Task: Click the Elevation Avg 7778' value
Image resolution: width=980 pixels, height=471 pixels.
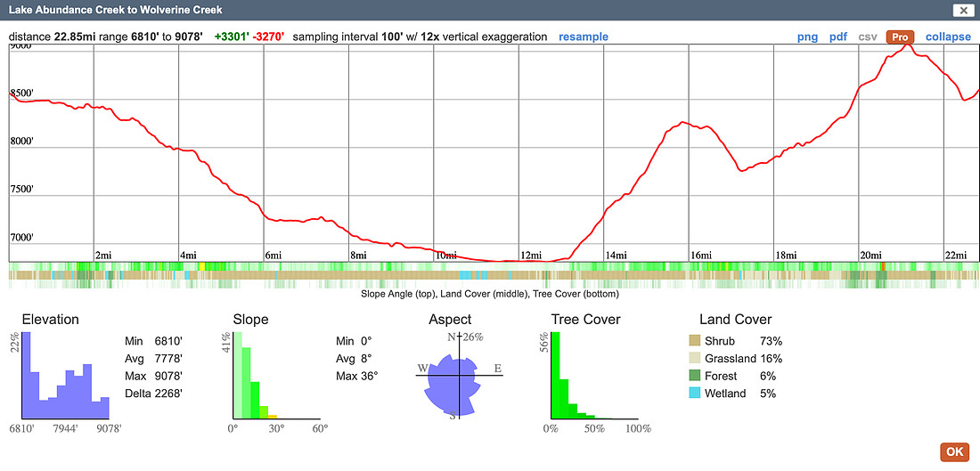Action: click(168, 359)
